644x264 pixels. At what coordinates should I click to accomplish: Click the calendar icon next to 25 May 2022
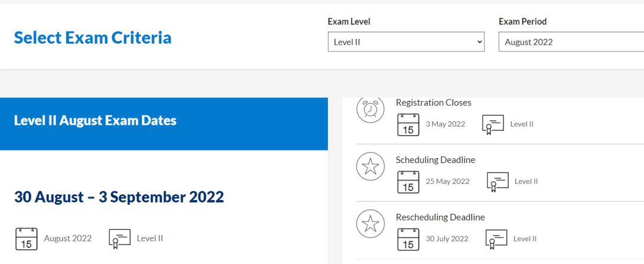point(408,182)
